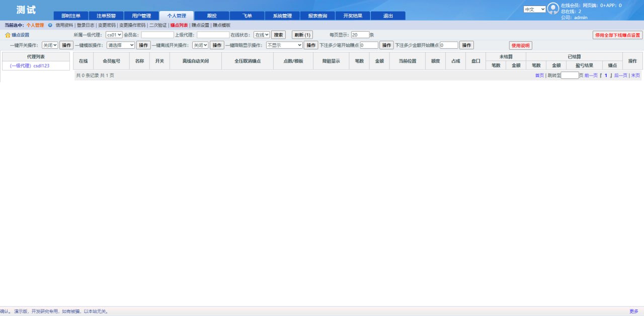
Task: Click the 搜索 search button
Action: [278, 35]
